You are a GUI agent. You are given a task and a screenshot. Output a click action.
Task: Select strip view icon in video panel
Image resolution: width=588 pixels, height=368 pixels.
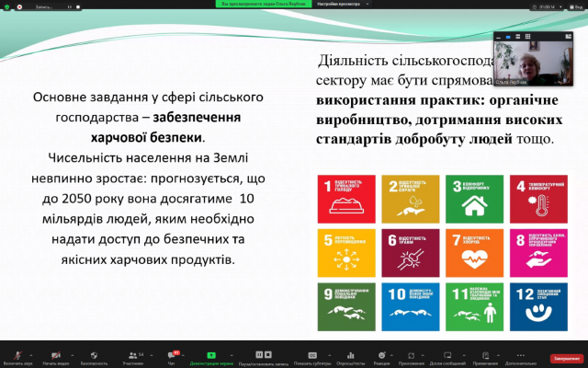point(518,37)
